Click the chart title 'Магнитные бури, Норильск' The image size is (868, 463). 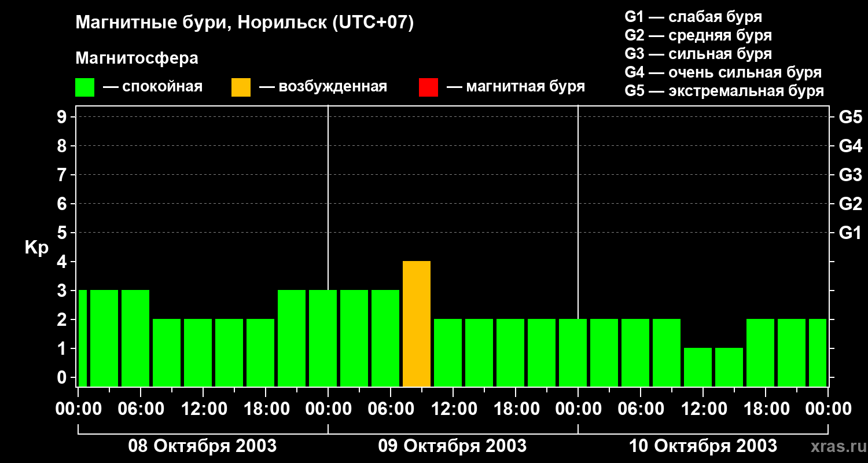[245, 23]
